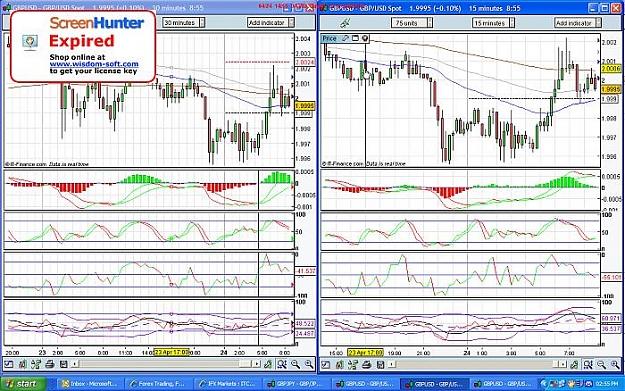The image size is (625, 391).
Task: Click yellow 23 Apr 17:00 label under left chart
Action: (171, 352)
